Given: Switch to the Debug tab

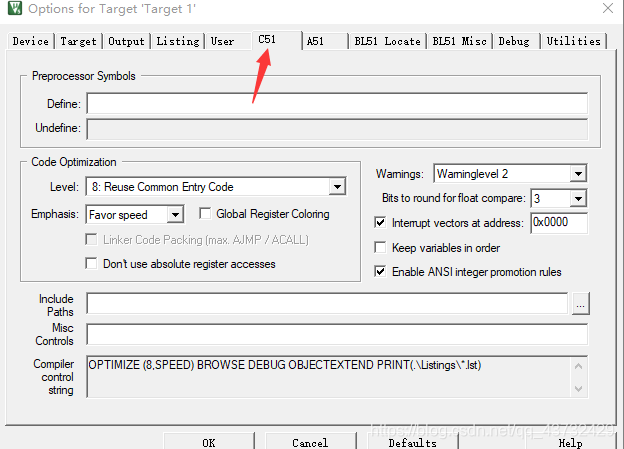Looking at the screenshot, I should (x=516, y=41).
